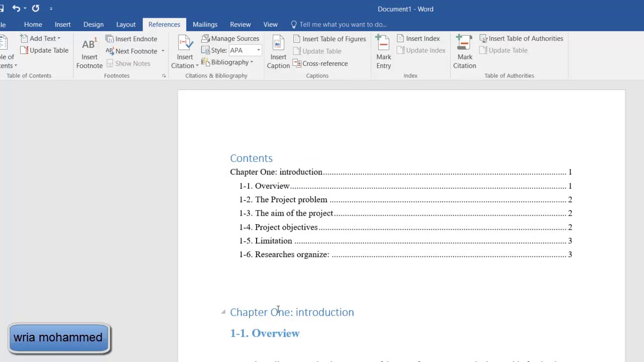Screen dimensions: 644x362
Task: Click the Manage Sources icon
Action: (205, 38)
